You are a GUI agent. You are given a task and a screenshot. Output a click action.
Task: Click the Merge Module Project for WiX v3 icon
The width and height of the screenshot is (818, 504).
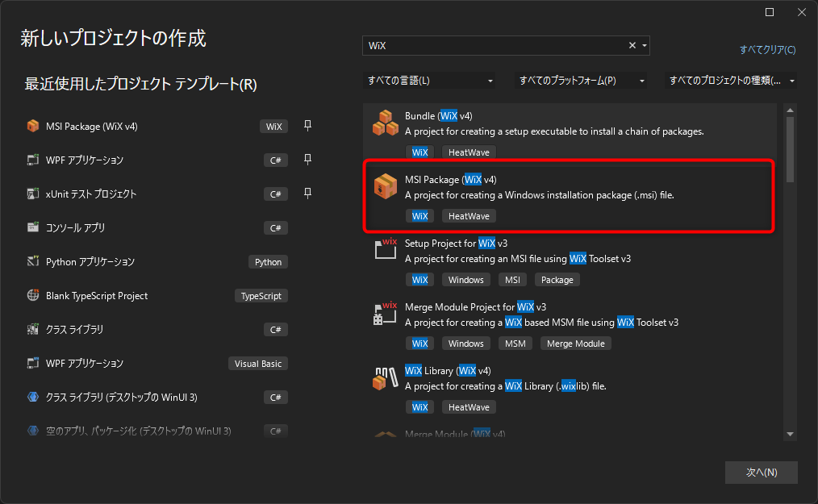pos(386,313)
